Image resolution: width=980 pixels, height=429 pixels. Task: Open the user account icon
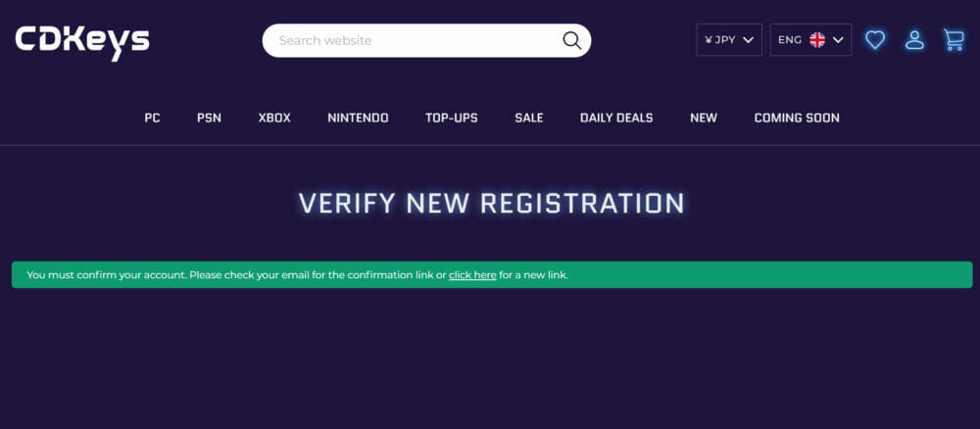[914, 40]
